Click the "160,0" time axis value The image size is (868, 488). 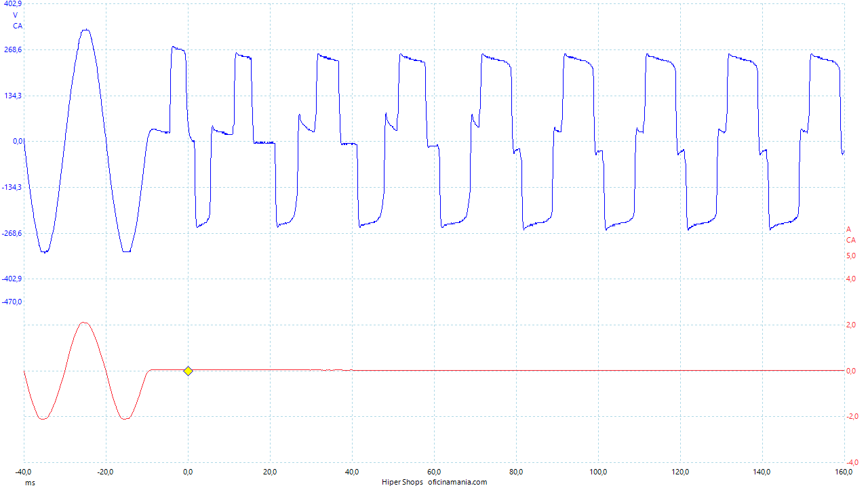point(844,472)
